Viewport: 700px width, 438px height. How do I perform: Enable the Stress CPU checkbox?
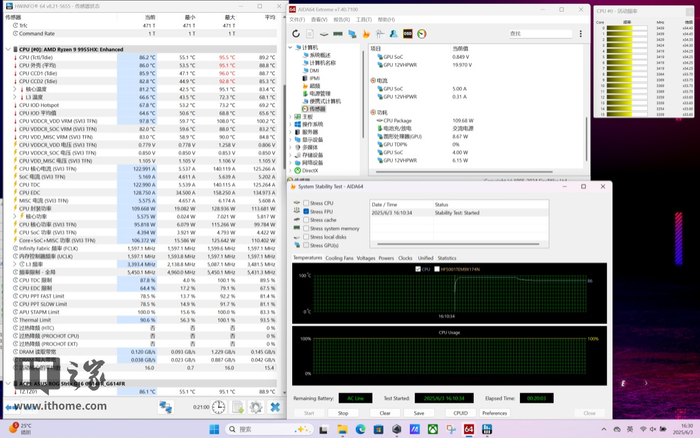coord(306,203)
